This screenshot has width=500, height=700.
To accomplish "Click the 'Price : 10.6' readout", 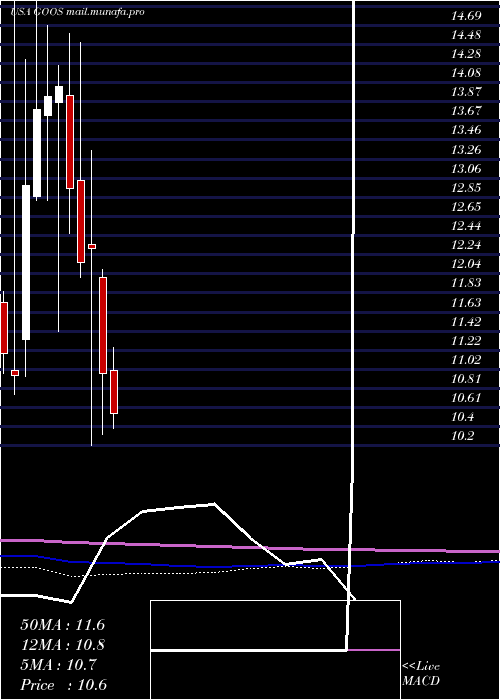I will click(x=63, y=685).
